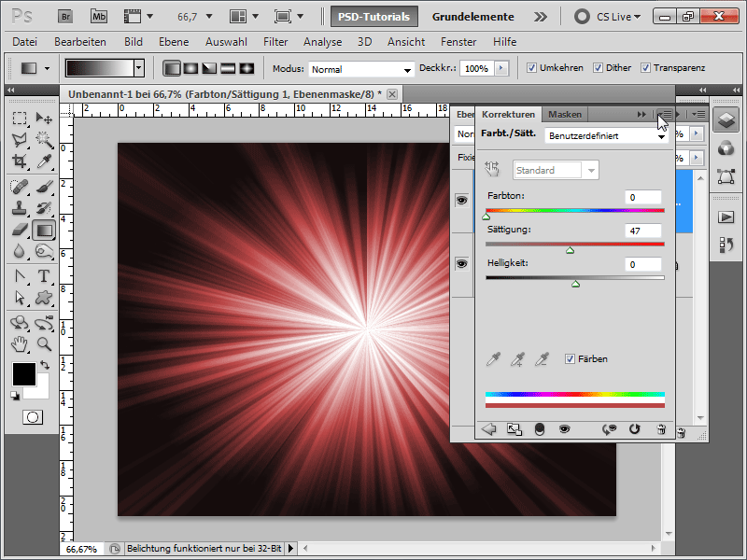Click the Helligkeit slider handle
Screen dimensions: 747x560
(575, 285)
